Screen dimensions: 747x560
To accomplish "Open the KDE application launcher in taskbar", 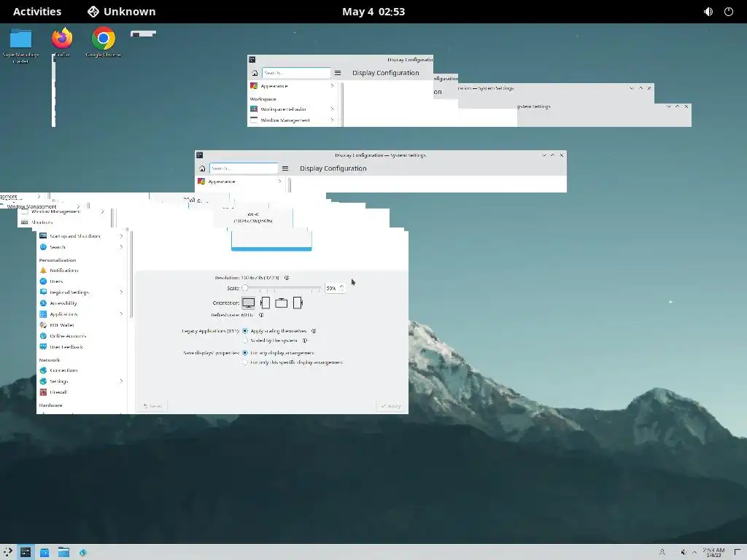I will pos(8,552).
